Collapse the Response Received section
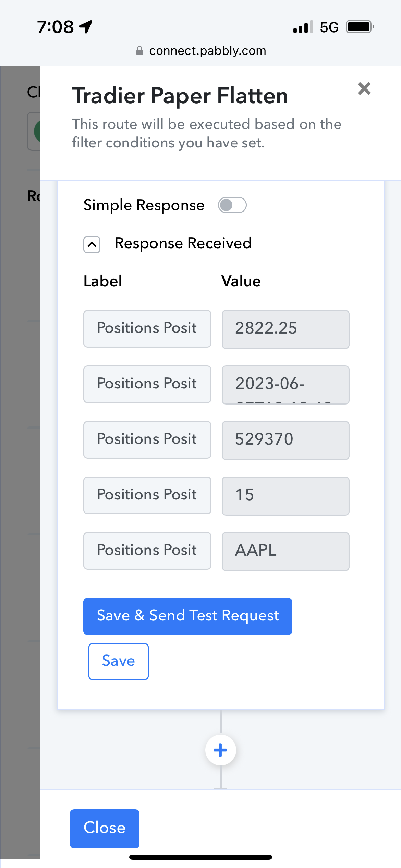 [92, 244]
